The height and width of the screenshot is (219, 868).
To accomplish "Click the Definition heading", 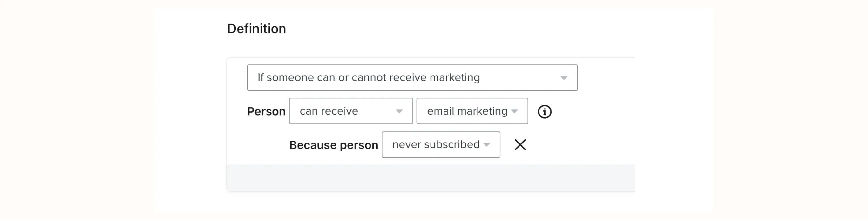I will pos(257,29).
